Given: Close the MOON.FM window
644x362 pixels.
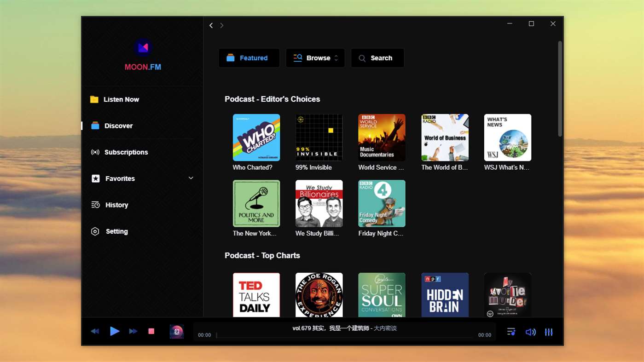Looking at the screenshot, I should tap(553, 23).
